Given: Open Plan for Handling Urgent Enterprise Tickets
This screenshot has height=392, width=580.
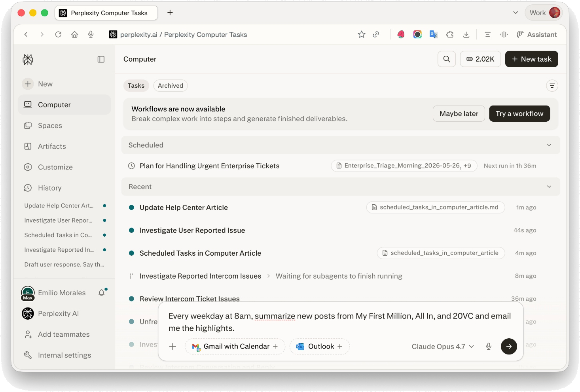Looking at the screenshot, I should [x=209, y=166].
